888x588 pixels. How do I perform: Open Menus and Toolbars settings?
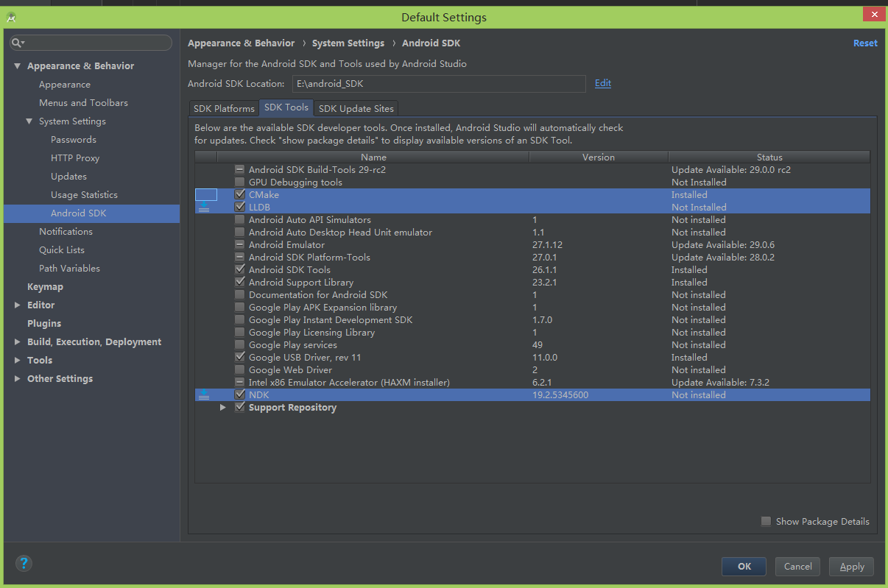83,103
